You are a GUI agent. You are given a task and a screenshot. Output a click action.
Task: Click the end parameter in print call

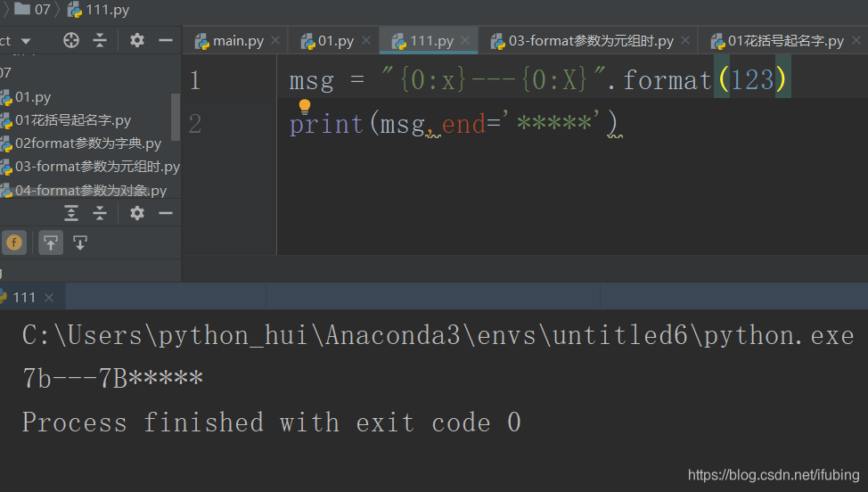[x=463, y=123]
